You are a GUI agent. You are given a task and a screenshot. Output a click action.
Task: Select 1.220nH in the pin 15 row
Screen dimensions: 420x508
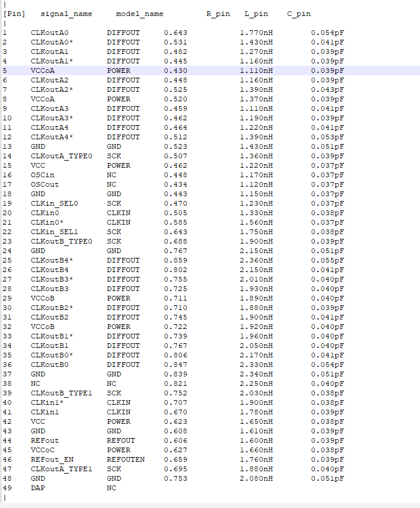click(x=256, y=165)
